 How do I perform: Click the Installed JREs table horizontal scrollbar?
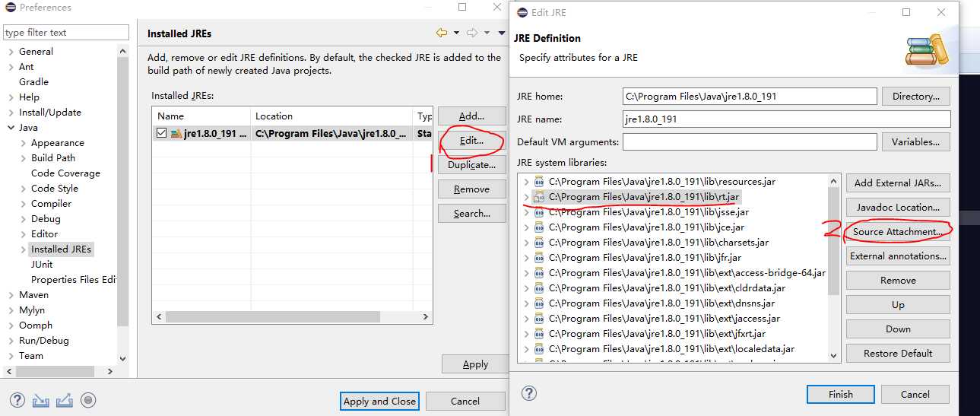click(x=292, y=316)
